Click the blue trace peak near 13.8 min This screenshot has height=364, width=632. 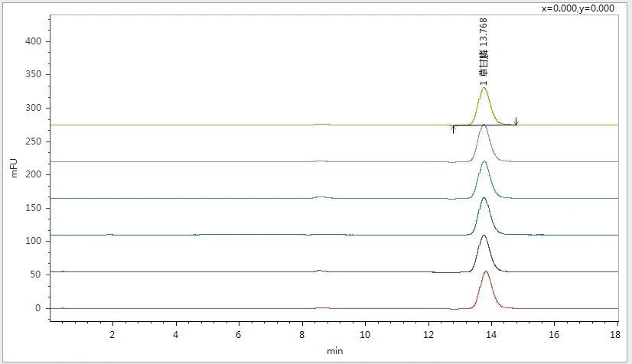(x=484, y=200)
